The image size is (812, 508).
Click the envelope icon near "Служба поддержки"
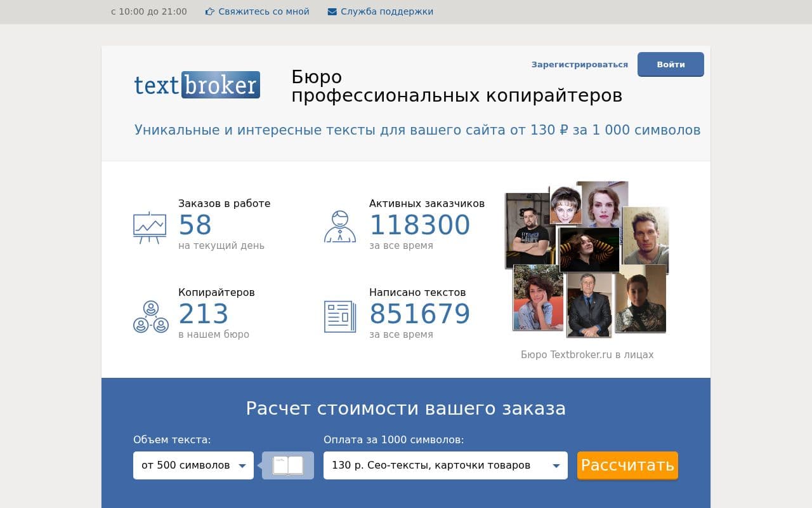tap(331, 11)
